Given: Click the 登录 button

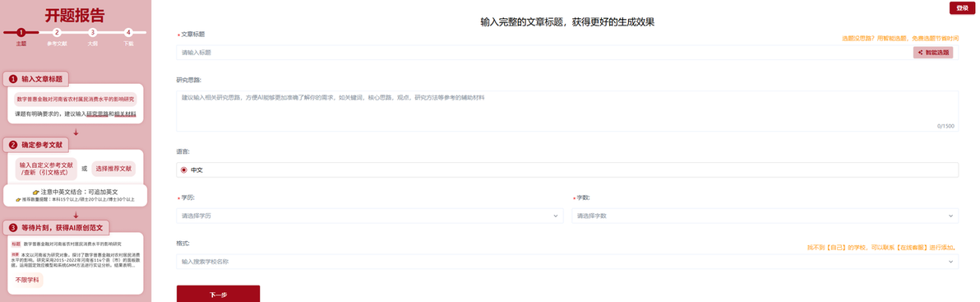Looking at the screenshot, I should tap(962, 7).
